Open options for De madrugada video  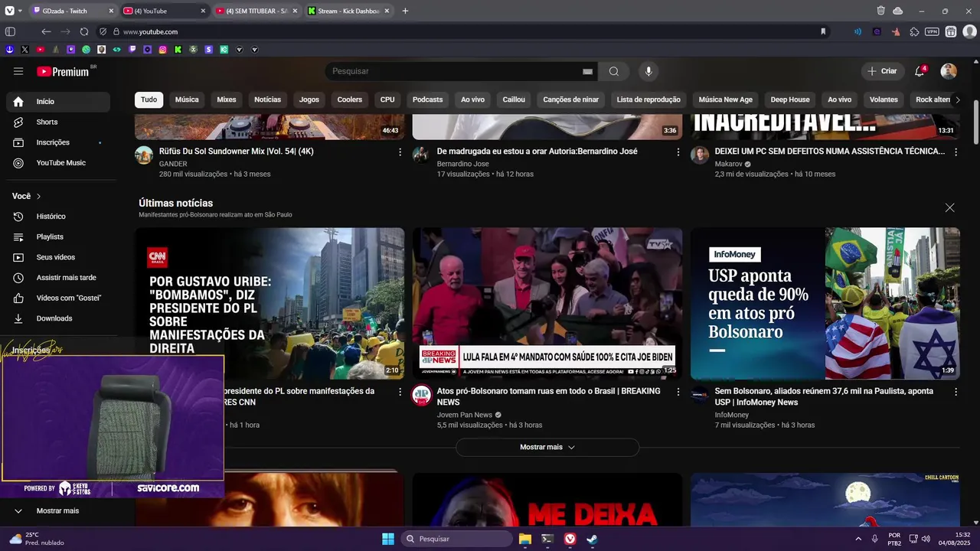pyautogui.click(x=678, y=152)
